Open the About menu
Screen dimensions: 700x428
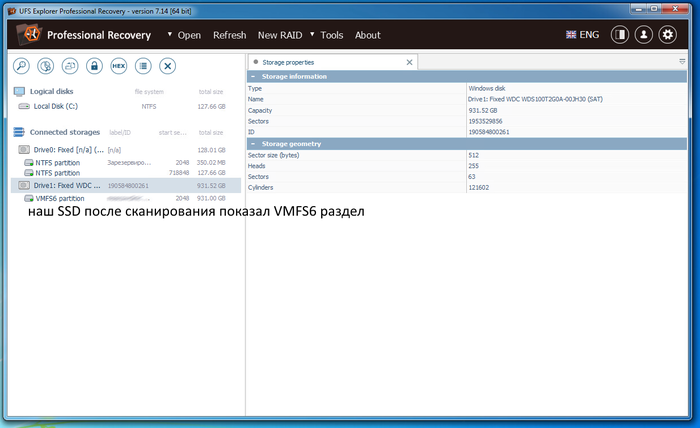(367, 35)
